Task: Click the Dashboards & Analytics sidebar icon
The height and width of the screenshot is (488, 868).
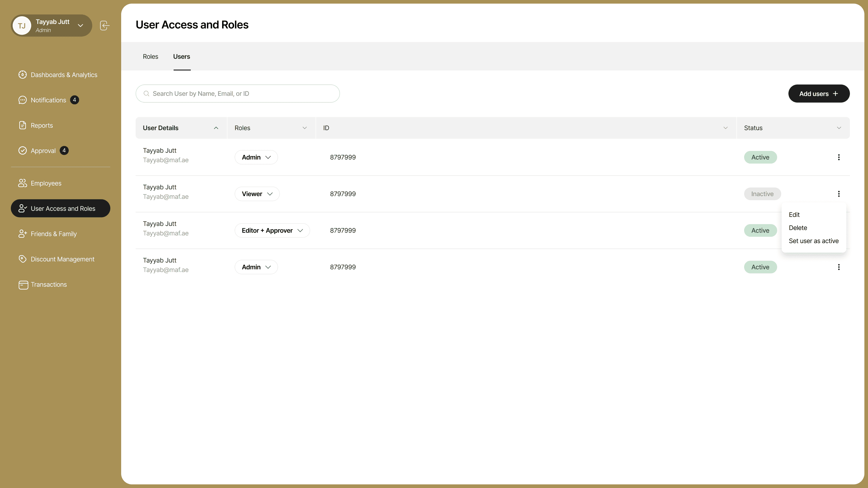Action: 23,75
